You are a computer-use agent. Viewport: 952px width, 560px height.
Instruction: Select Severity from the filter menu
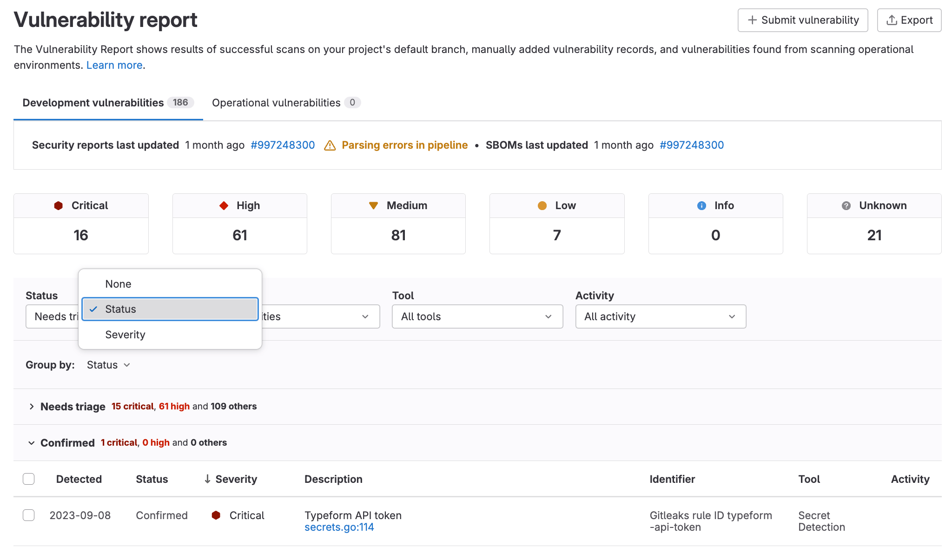126,334
